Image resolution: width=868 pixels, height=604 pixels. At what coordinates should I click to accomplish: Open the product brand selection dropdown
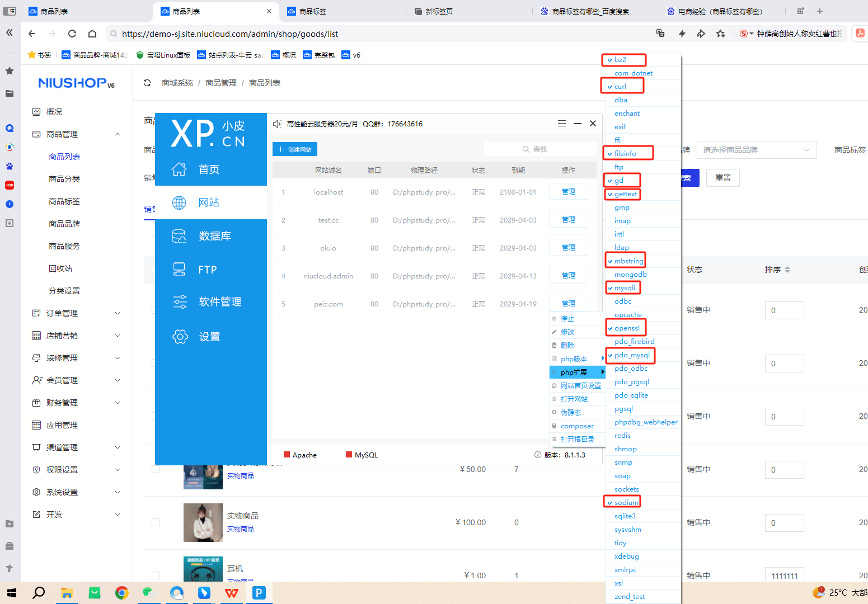[x=756, y=150]
